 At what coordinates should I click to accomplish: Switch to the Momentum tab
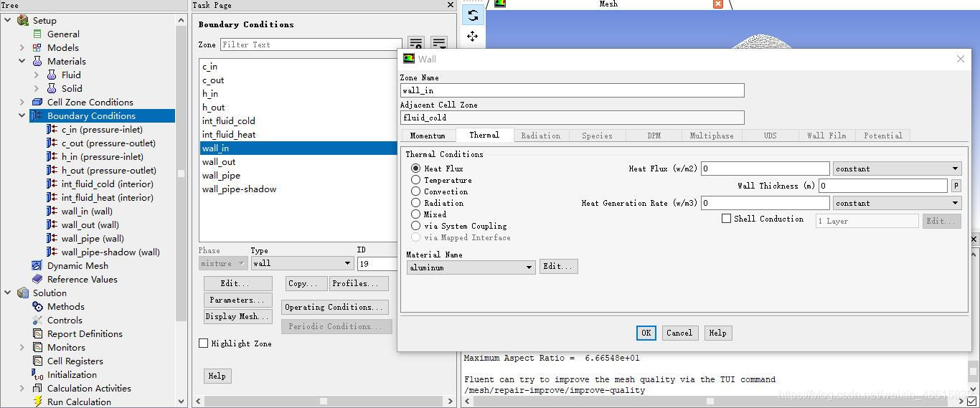[428, 136]
